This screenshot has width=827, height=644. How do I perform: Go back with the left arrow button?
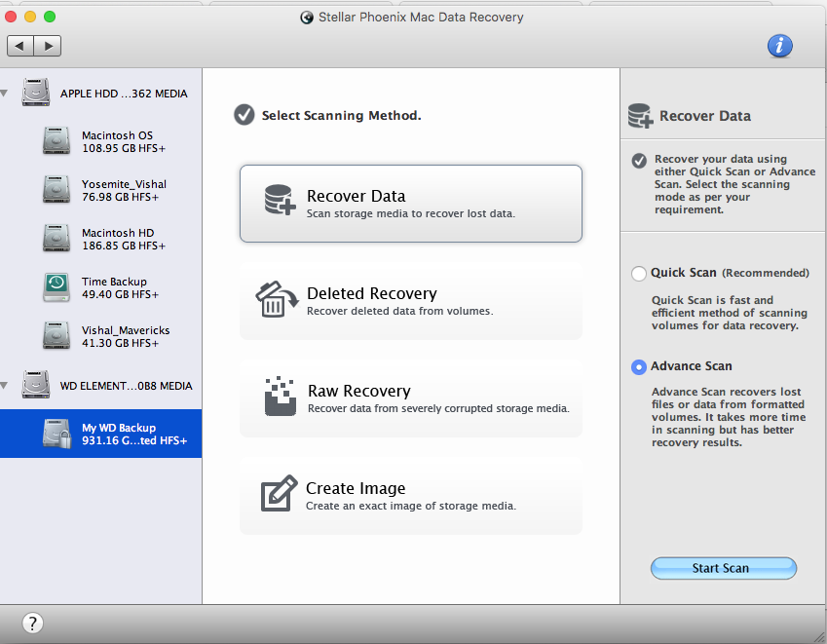(20, 46)
